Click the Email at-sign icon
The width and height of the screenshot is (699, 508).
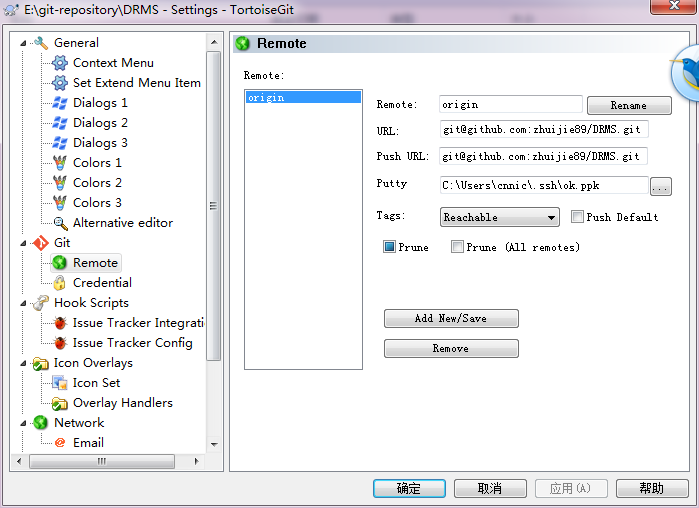60,443
